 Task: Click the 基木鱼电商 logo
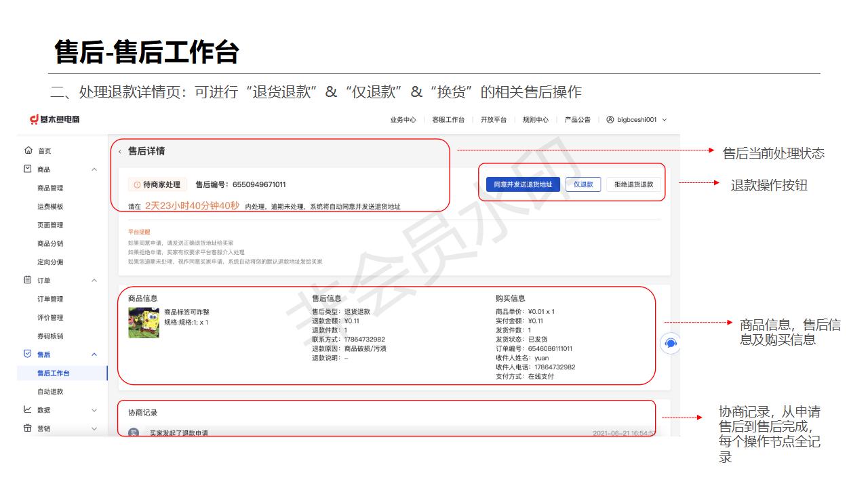point(55,119)
